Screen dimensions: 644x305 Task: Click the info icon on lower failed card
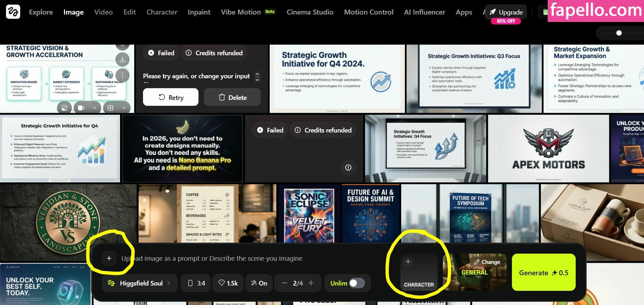(x=348, y=168)
